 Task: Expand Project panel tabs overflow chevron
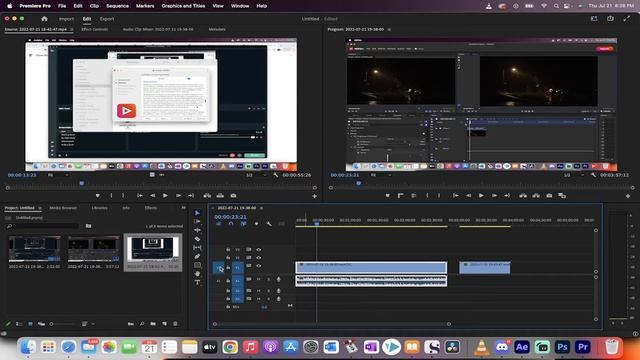(x=184, y=208)
